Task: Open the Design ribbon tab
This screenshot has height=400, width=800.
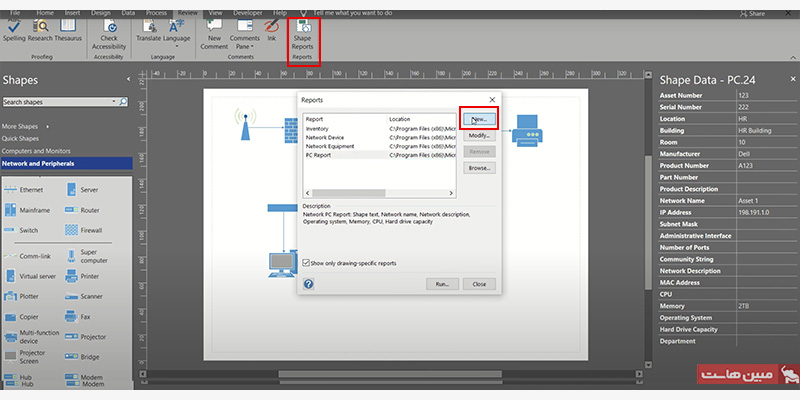Action: click(101, 14)
